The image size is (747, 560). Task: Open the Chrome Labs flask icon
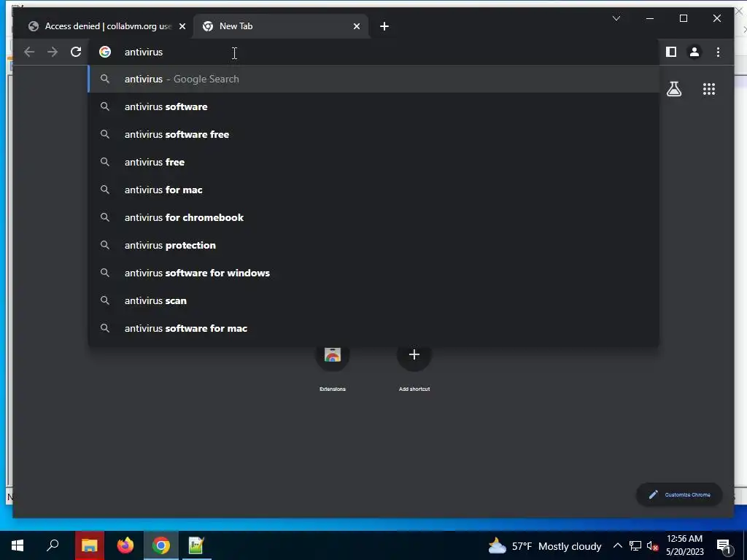(x=673, y=89)
